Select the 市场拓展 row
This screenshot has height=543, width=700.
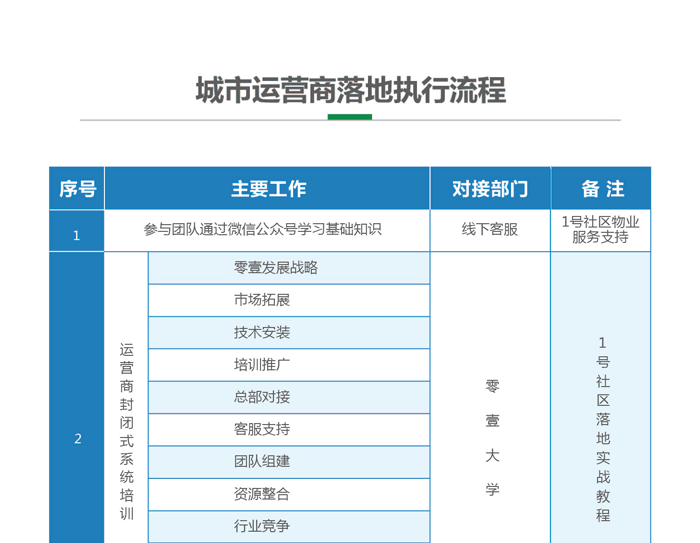pyautogui.click(x=289, y=300)
